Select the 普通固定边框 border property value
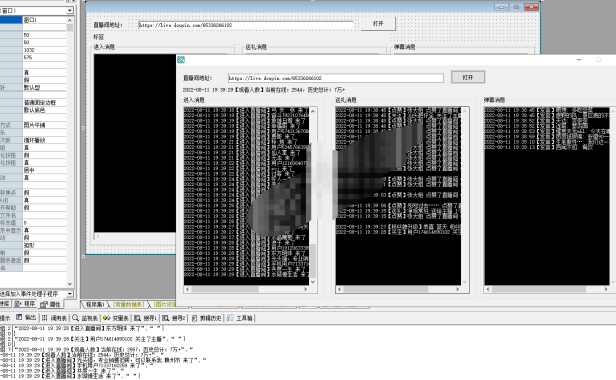This screenshot has height=380, width=616. coord(44,103)
